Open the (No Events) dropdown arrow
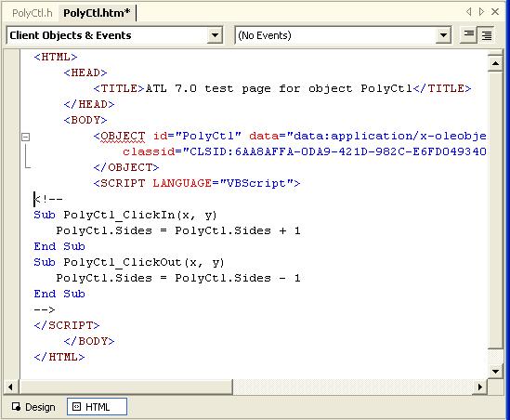510x420 pixels. pyautogui.click(x=443, y=35)
